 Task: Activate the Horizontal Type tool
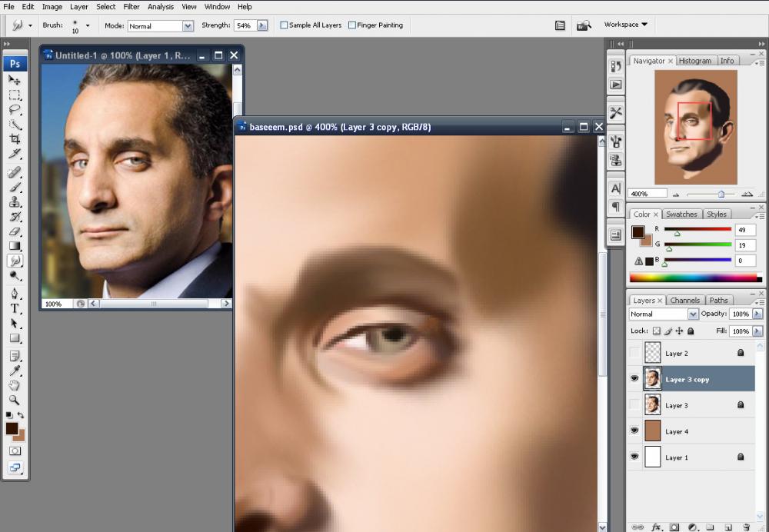[15, 308]
